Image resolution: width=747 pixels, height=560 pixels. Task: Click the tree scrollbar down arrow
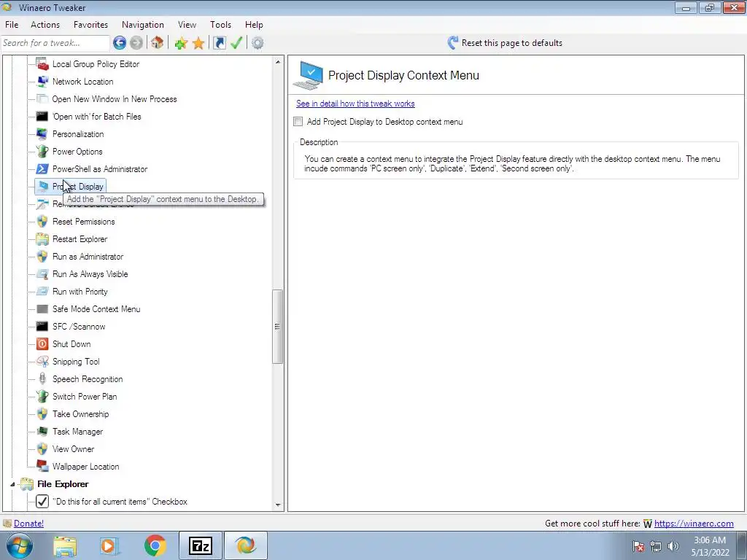pyautogui.click(x=278, y=505)
